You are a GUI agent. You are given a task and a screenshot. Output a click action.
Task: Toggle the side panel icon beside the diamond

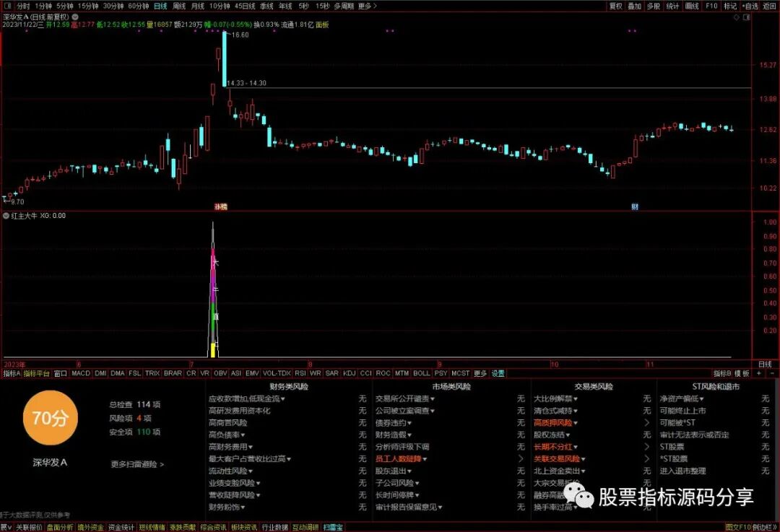click(747, 17)
